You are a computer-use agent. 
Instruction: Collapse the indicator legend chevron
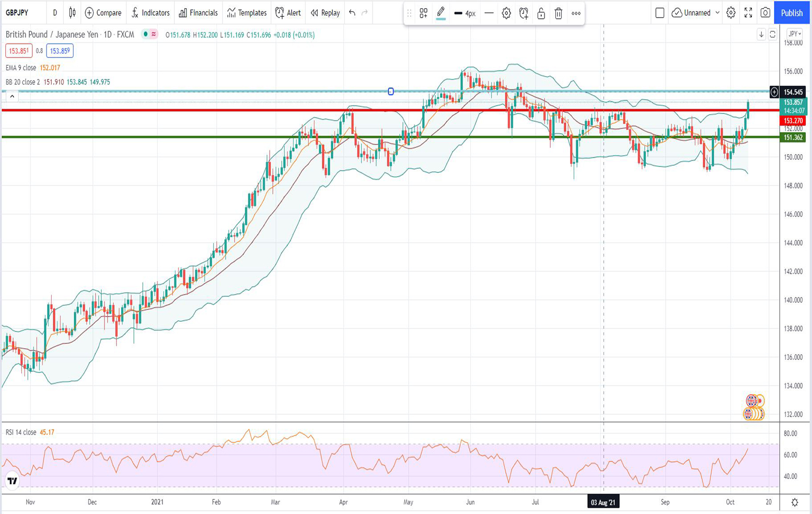point(11,96)
